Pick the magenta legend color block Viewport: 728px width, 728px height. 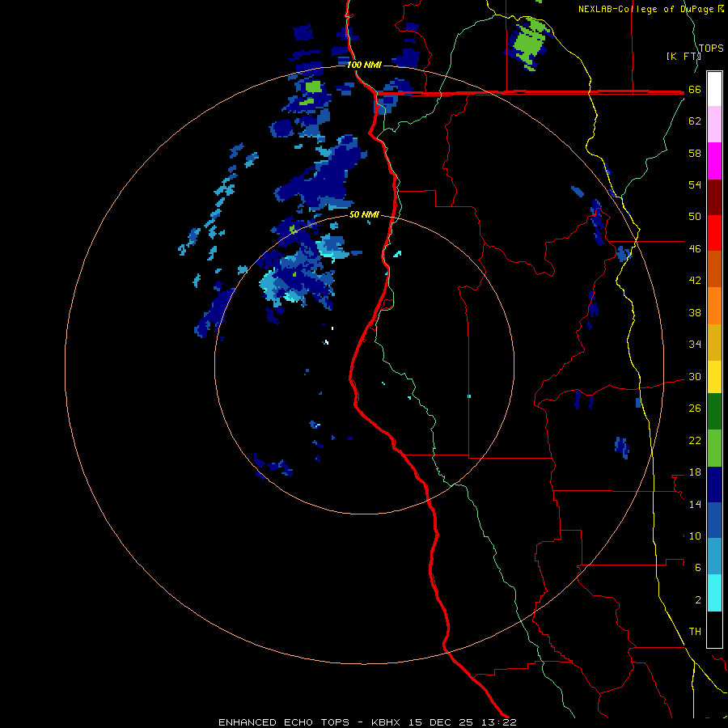tap(714, 161)
